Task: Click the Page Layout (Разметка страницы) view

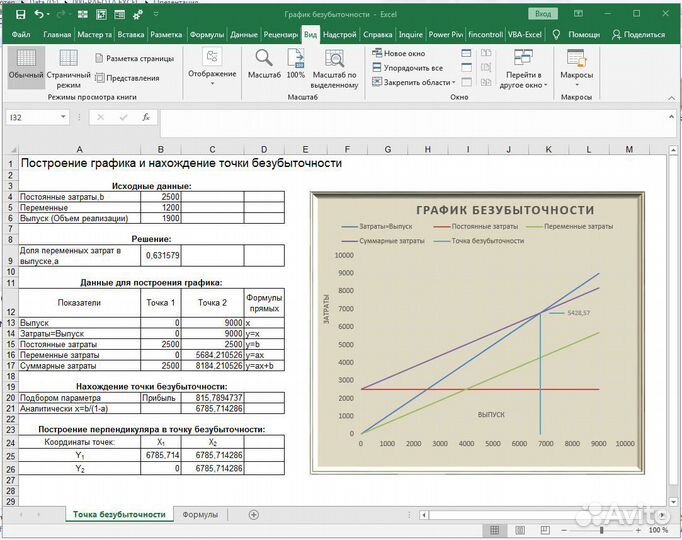Action: (134, 58)
